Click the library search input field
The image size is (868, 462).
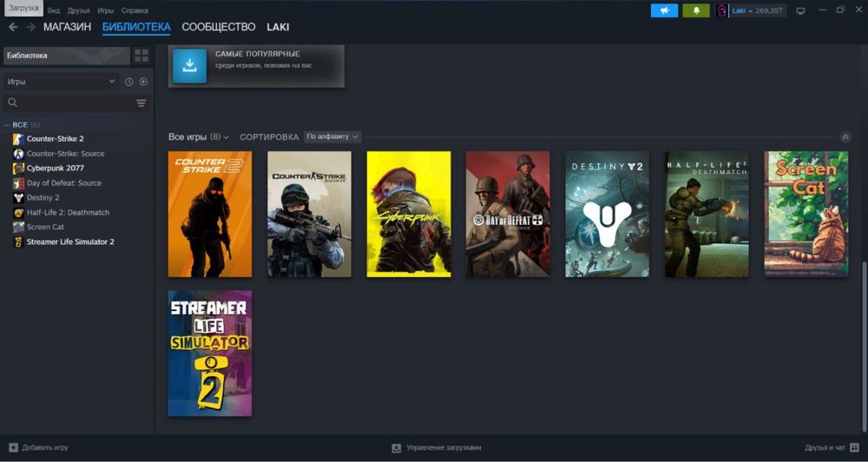pos(76,103)
